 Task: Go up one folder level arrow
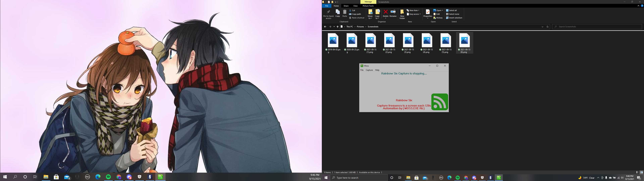tap(337, 27)
